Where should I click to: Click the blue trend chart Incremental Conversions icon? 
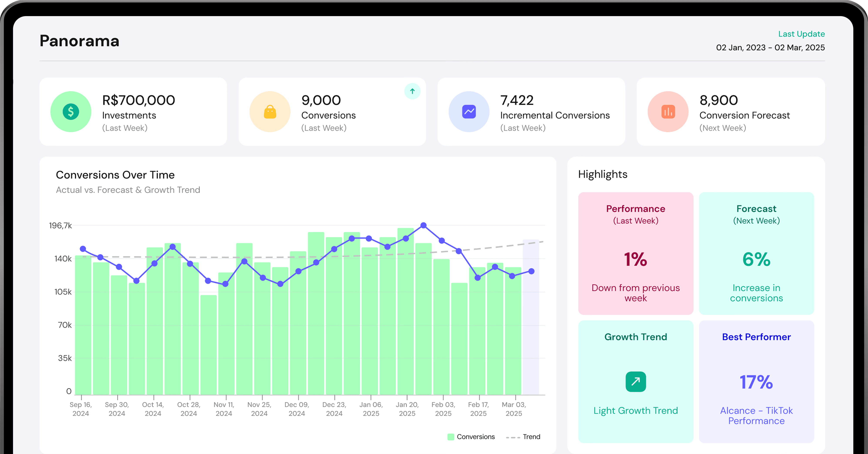(x=469, y=112)
